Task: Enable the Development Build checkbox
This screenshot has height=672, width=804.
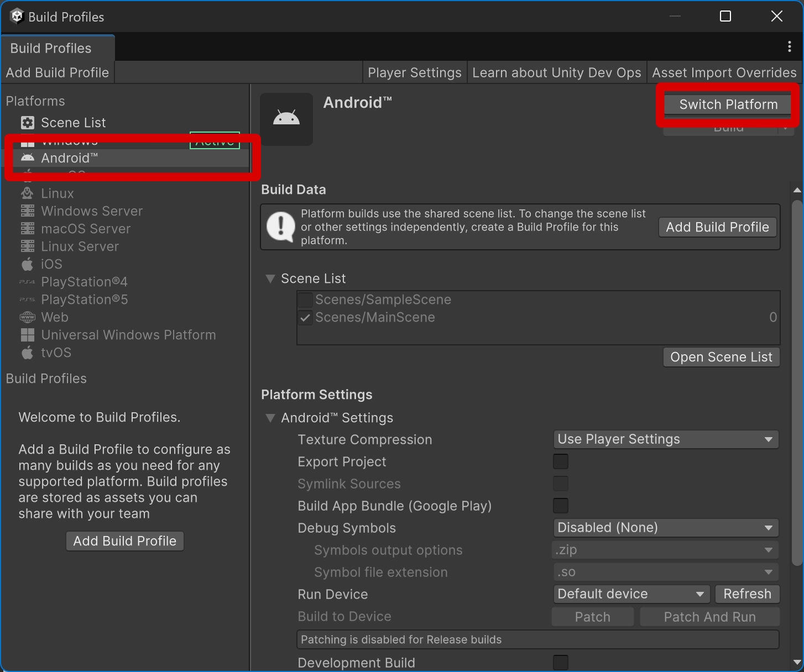Action: pyautogui.click(x=561, y=663)
